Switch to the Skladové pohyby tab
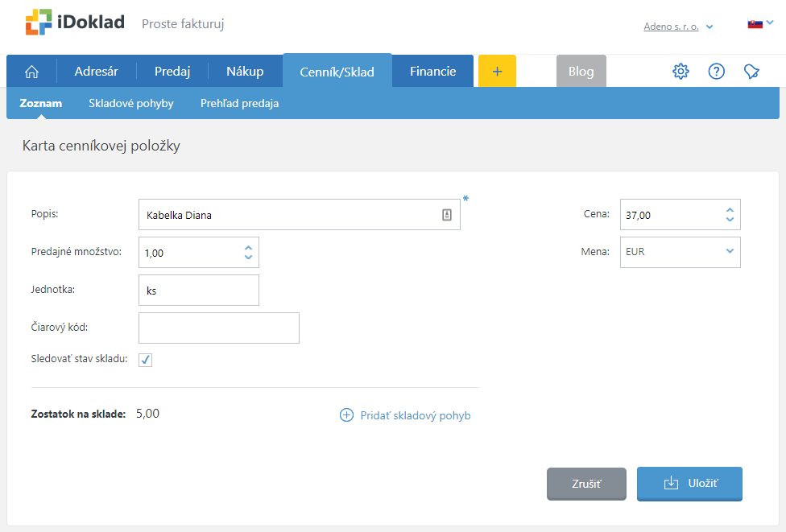786x532 pixels. click(x=130, y=104)
